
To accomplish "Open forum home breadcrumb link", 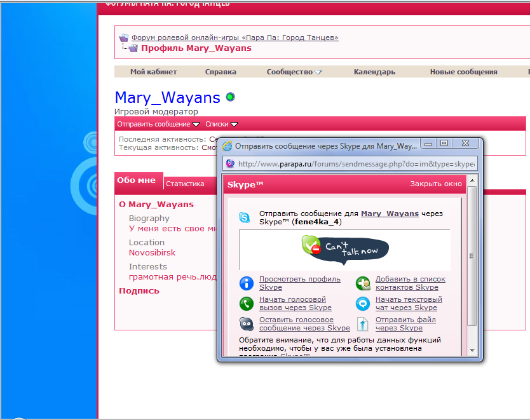I will coord(235,37).
